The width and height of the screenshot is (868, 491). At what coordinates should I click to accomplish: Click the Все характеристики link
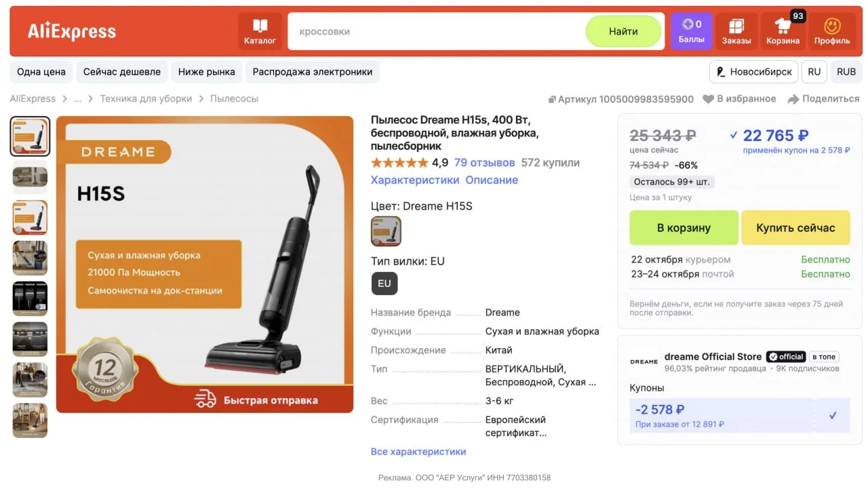[418, 452]
